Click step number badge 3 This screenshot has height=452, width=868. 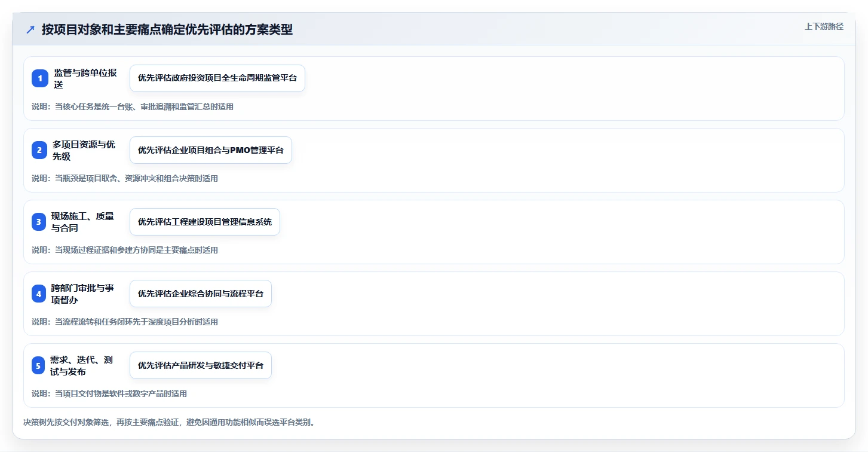click(39, 222)
